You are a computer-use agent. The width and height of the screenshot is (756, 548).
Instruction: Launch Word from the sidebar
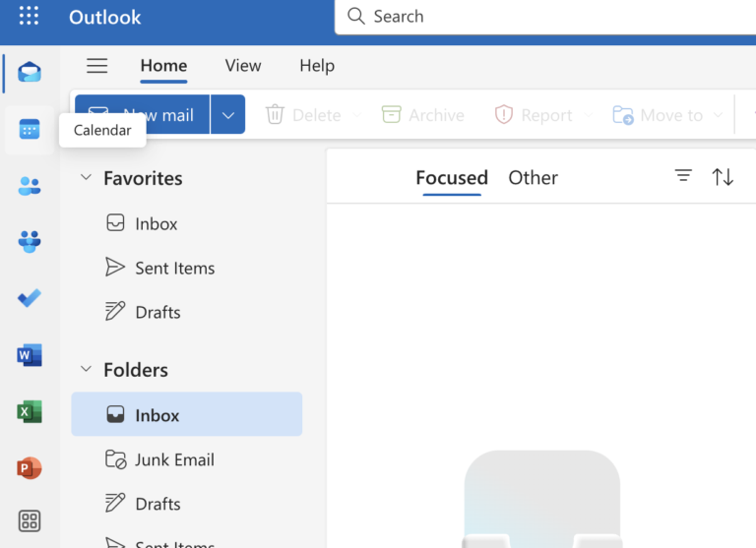pos(30,355)
